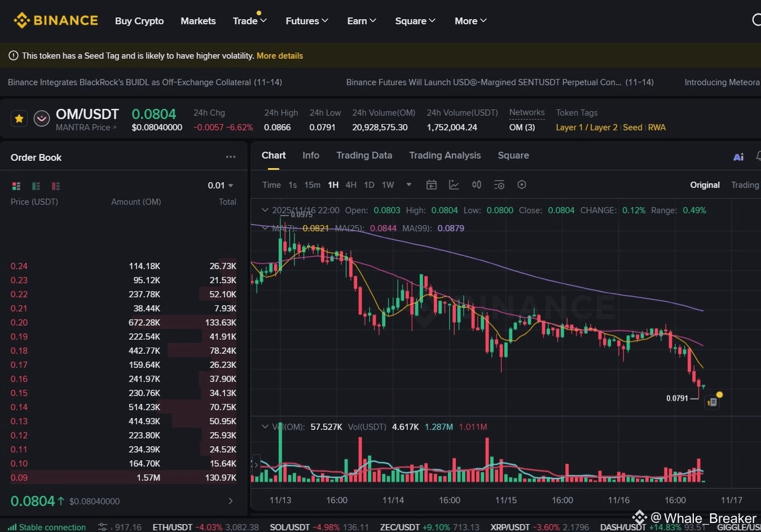Expand the More menu

[x=470, y=21]
